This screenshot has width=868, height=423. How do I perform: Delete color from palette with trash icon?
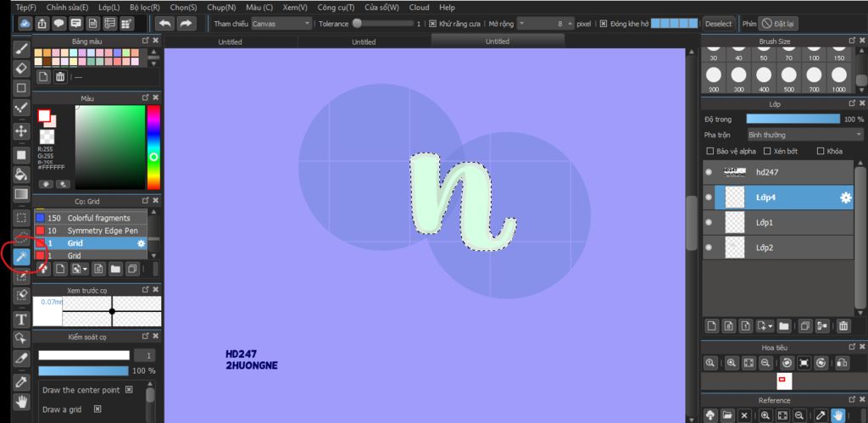click(x=60, y=77)
